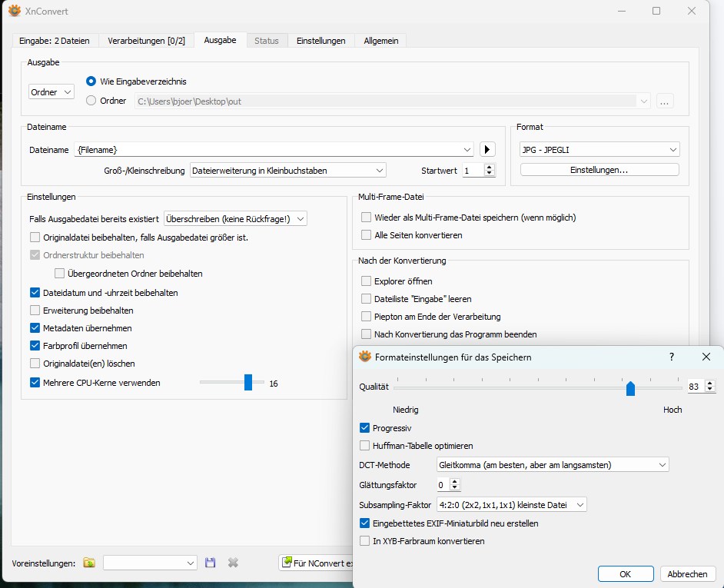724x588 pixels.
Task: Delete the preset with the X icon
Action: pos(233,563)
